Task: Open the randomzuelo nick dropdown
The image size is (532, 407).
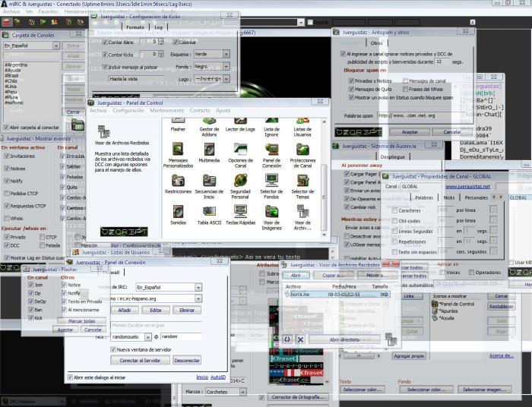Action: pos(131,337)
